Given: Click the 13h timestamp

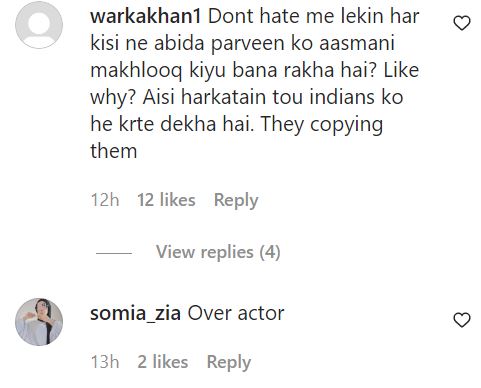Looking at the screenshot, I should (105, 362).
